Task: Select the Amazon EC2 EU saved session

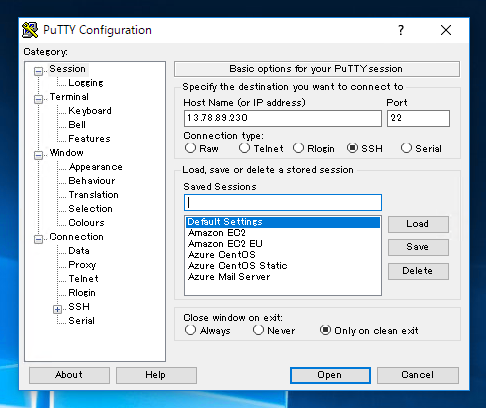Action: (x=283, y=244)
